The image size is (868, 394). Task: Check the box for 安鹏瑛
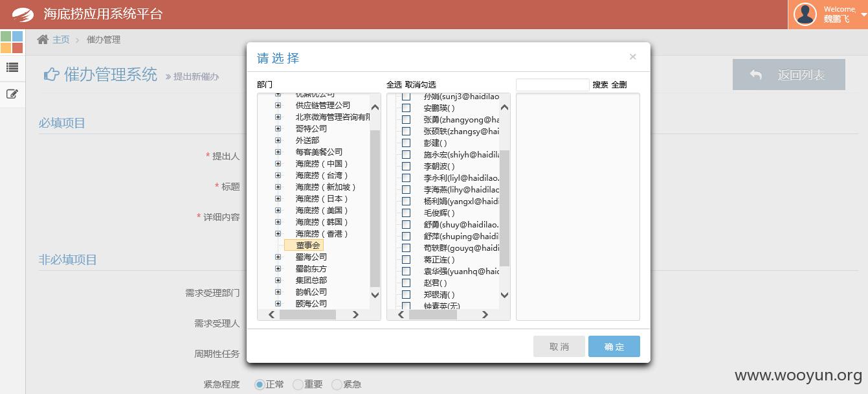(406, 108)
